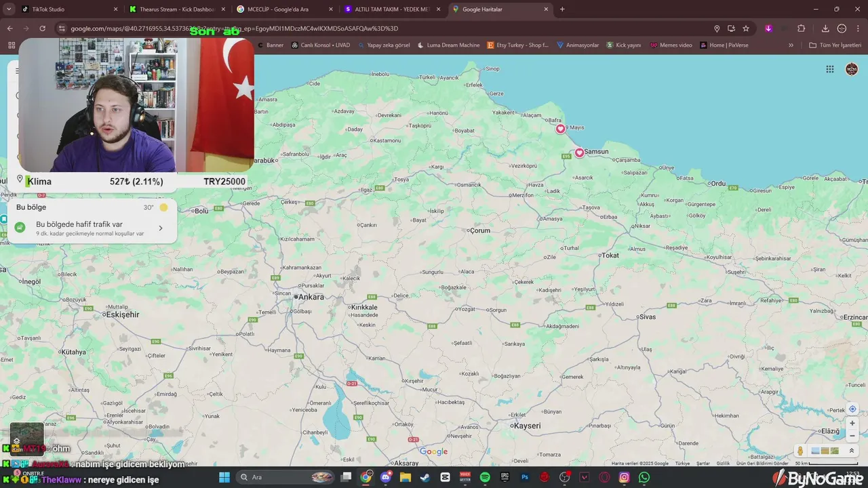868x488 pixels.
Task: View site information icon in address bar
Action: click(x=62, y=28)
